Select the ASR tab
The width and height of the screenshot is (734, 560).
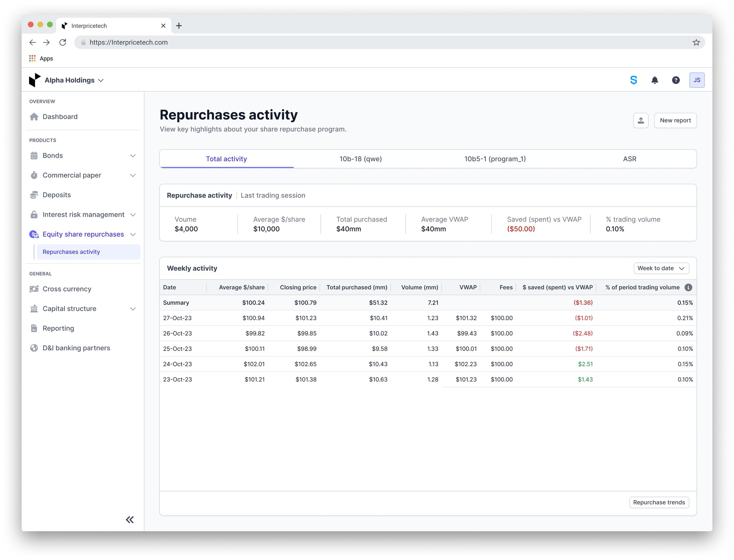tap(629, 159)
